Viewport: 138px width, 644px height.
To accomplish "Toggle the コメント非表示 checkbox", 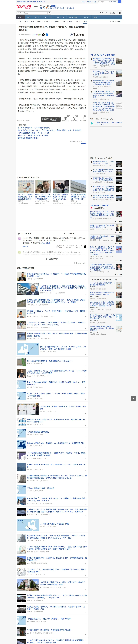I will click(x=75, y=263).
